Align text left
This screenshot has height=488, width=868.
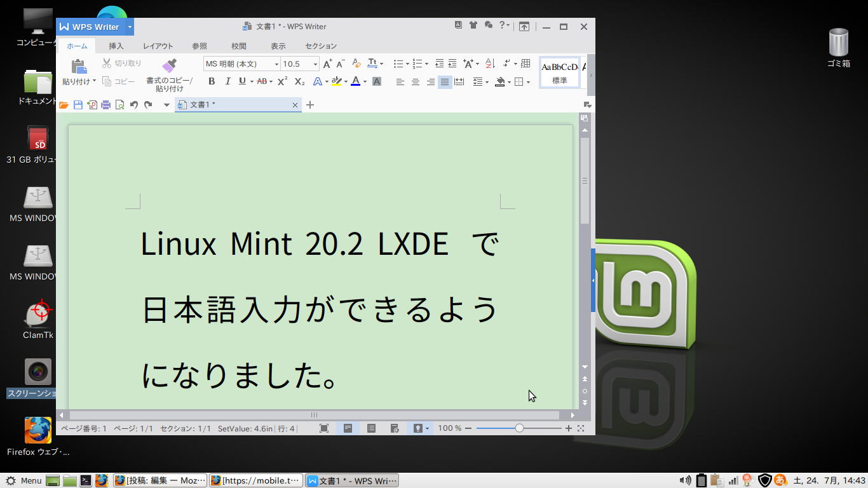click(400, 81)
